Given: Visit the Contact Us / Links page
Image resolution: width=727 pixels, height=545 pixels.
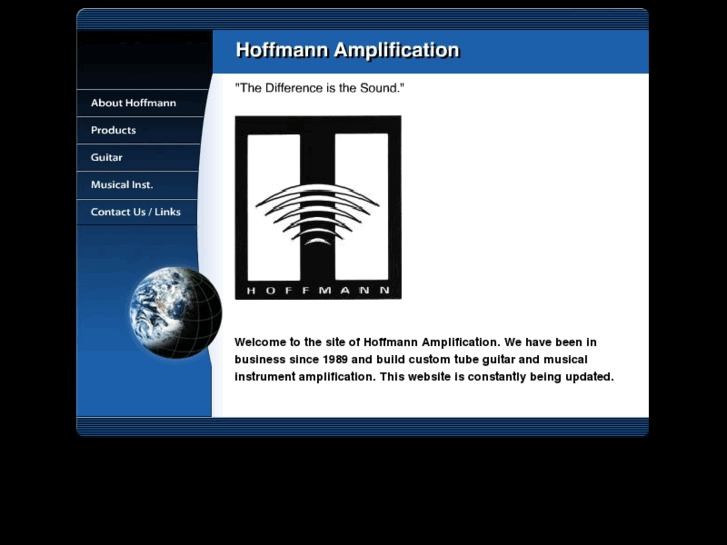Looking at the screenshot, I should point(136,212).
